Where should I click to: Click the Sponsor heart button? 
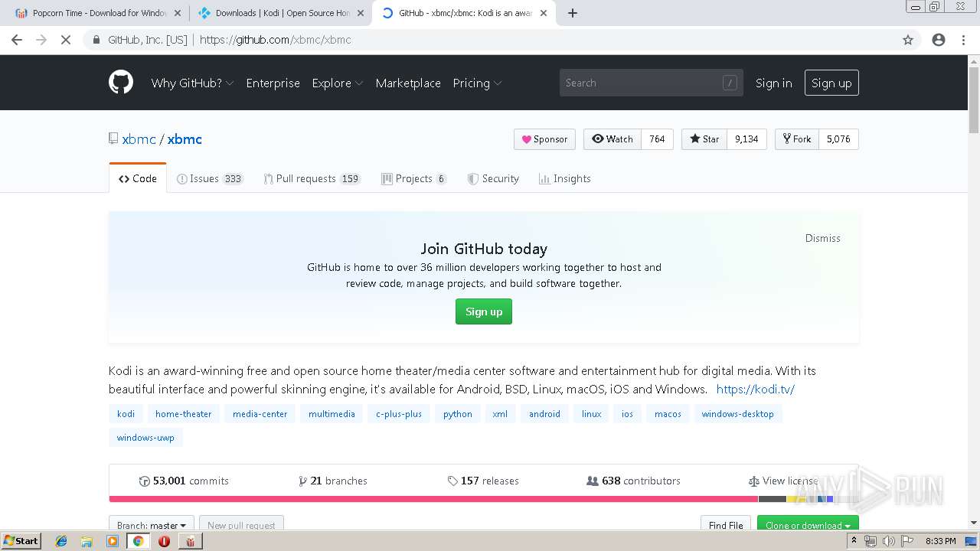coord(544,139)
